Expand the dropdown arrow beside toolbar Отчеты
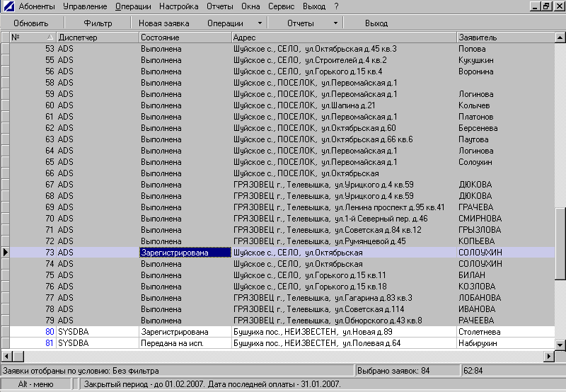The width and height of the screenshot is (566, 392). coord(335,23)
